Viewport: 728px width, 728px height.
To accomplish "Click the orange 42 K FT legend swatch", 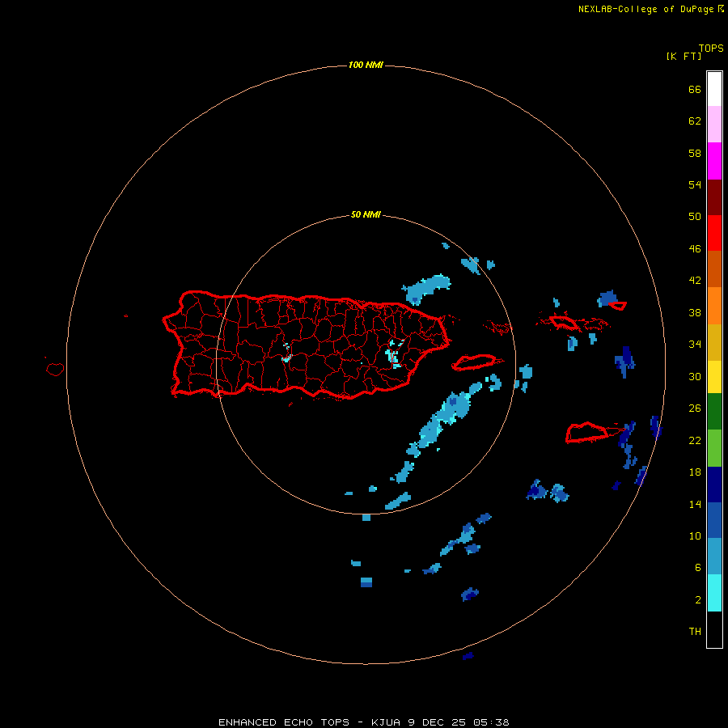I will click(x=714, y=306).
